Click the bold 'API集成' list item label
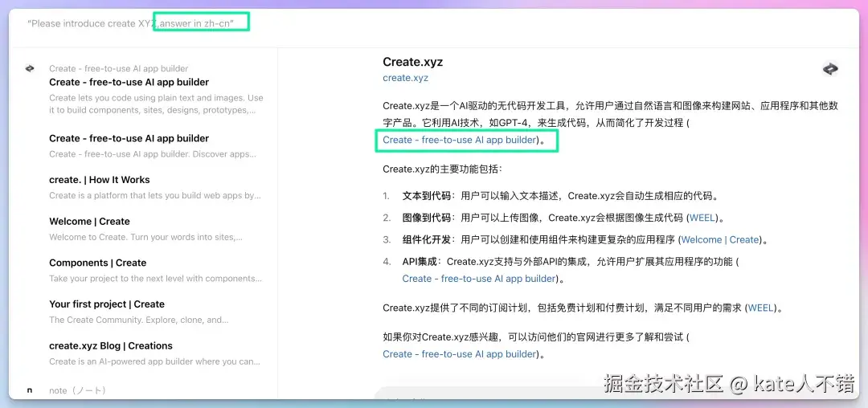The image size is (868, 408). click(420, 262)
